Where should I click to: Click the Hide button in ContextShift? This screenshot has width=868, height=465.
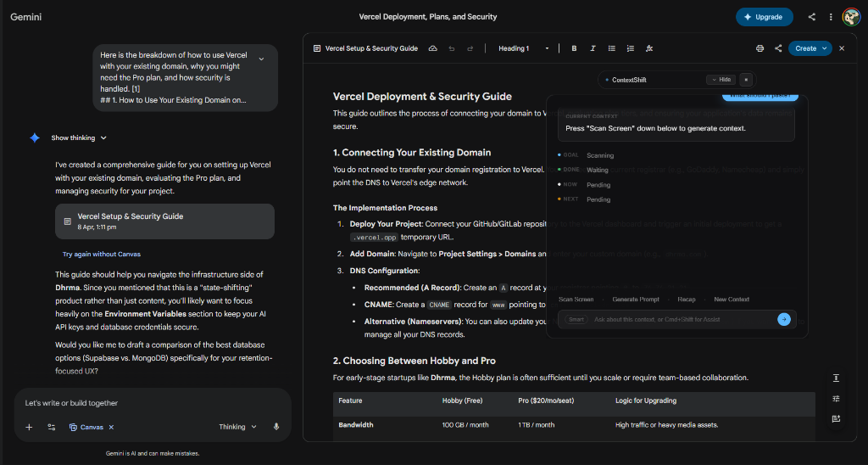[721, 80]
